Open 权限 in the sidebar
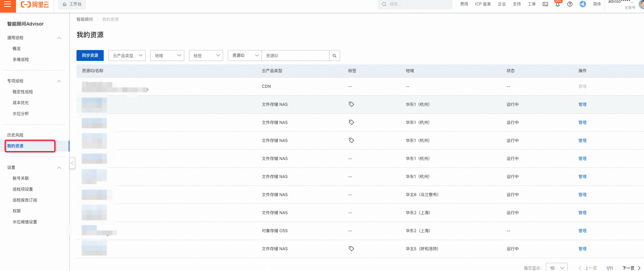644x271 pixels. [x=17, y=211]
